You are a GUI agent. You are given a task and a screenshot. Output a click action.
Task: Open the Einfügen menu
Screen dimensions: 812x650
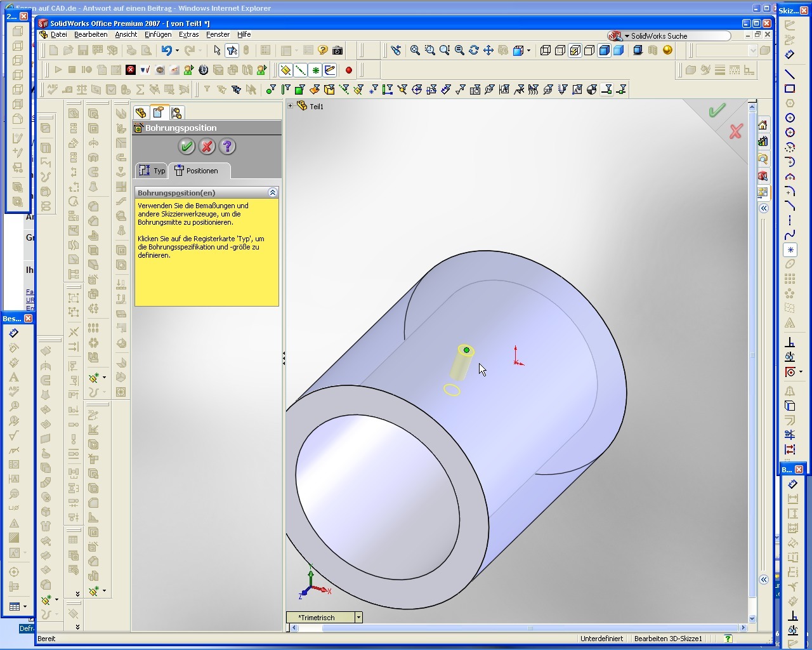[157, 34]
